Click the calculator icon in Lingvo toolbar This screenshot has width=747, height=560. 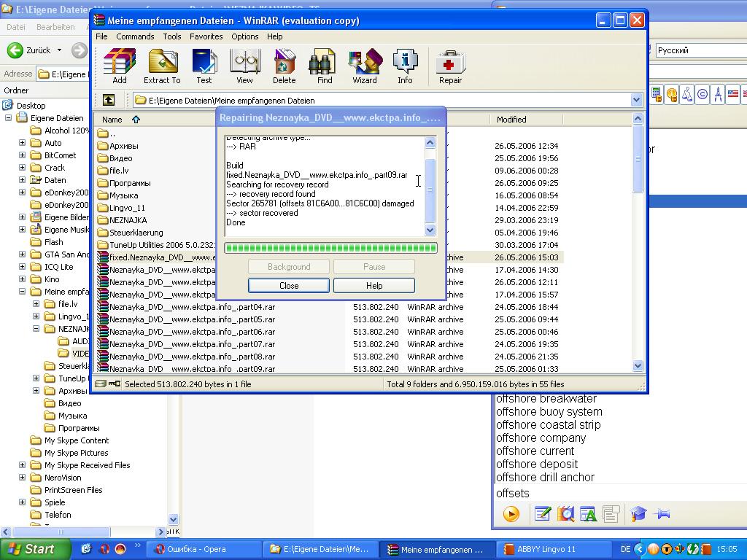point(657,94)
